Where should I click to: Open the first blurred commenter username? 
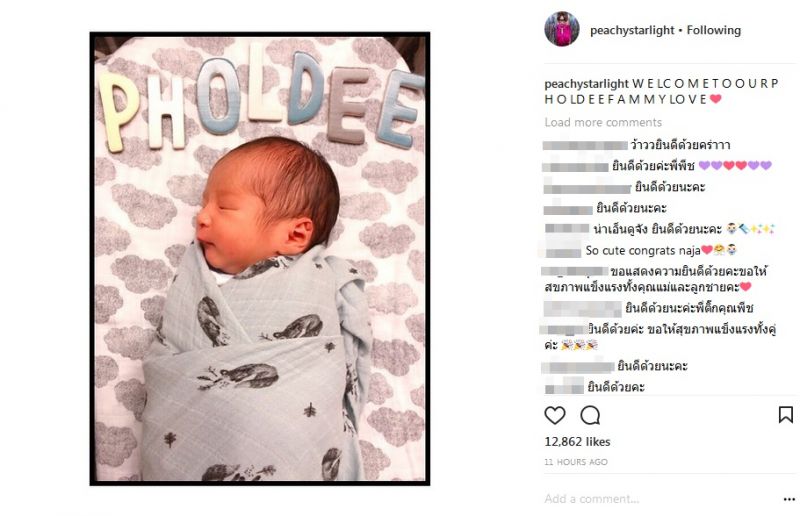pos(585,145)
